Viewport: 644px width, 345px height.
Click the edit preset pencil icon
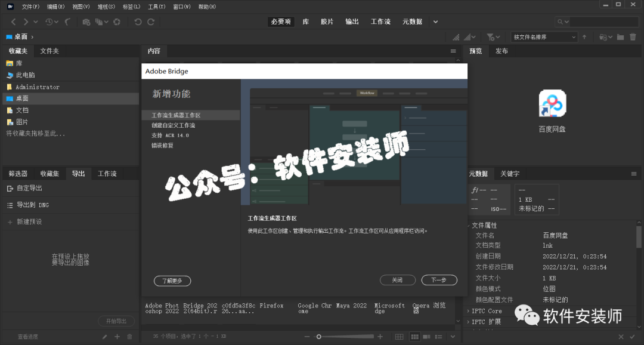105,337
